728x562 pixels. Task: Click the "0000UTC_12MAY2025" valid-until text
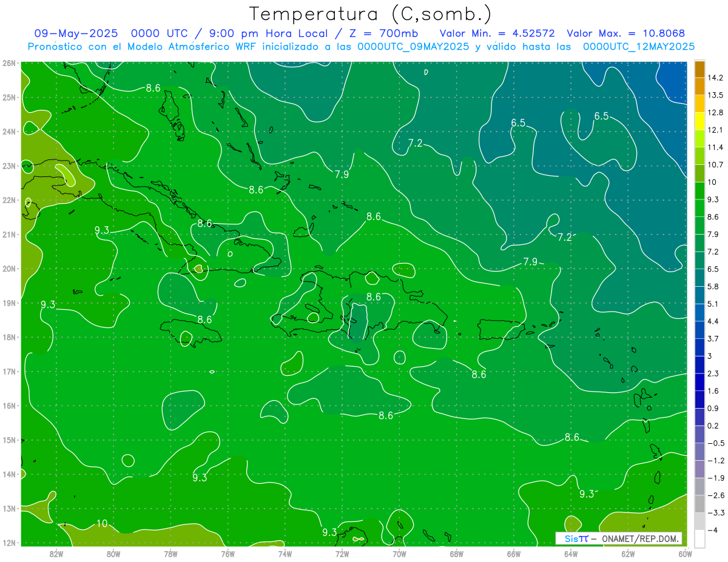639,46
